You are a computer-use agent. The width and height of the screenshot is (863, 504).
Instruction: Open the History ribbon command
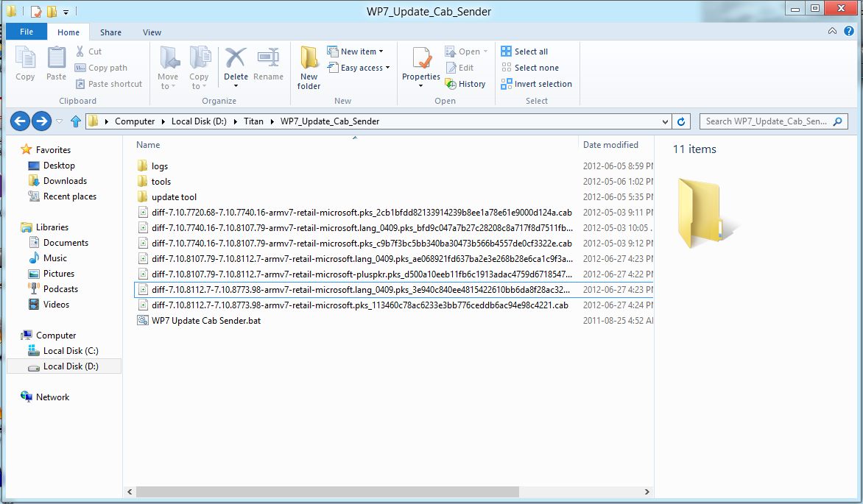click(x=465, y=84)
